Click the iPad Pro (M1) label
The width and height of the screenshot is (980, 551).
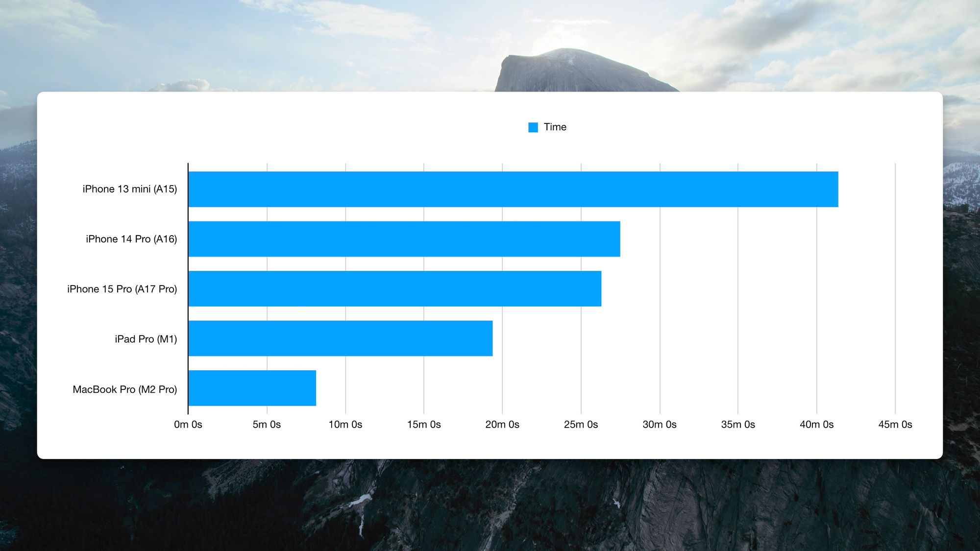[146, 339]
